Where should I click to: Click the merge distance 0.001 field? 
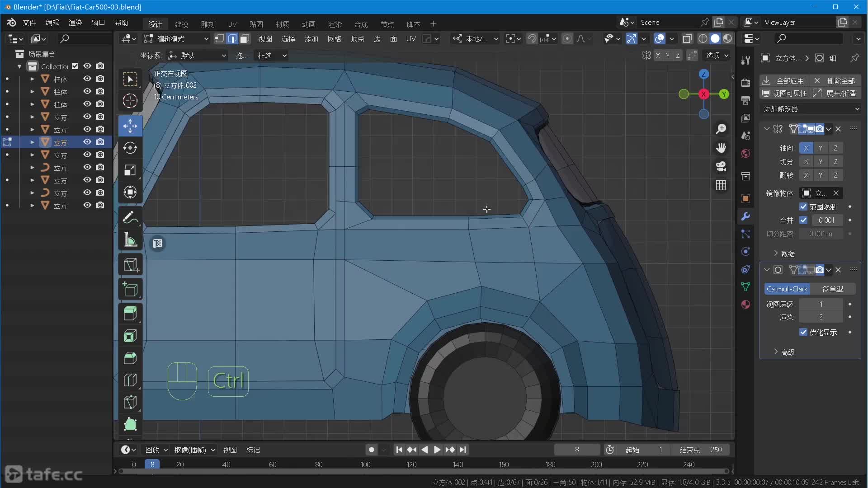826,220
